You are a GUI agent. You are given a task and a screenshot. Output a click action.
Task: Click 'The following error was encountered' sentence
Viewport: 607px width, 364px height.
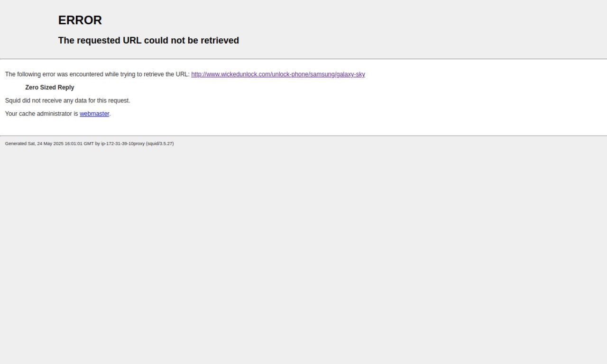coord(97,74)
